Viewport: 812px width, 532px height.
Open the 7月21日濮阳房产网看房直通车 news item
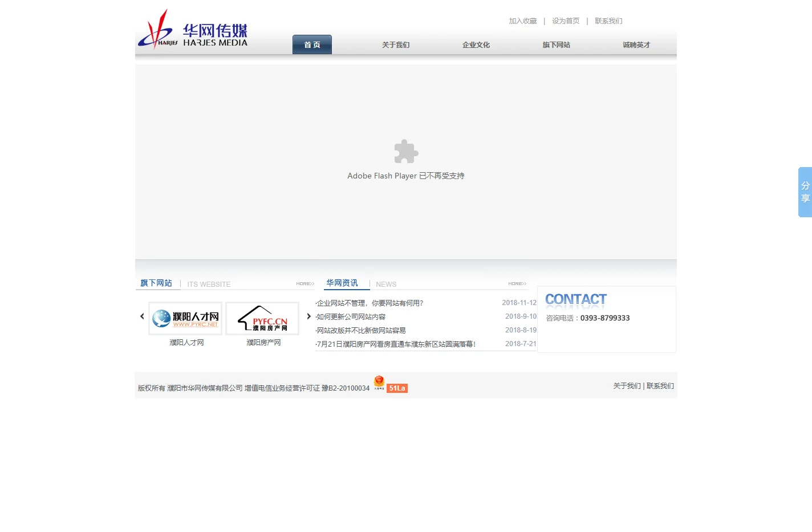pyautogui.click(x=396, y=344)
